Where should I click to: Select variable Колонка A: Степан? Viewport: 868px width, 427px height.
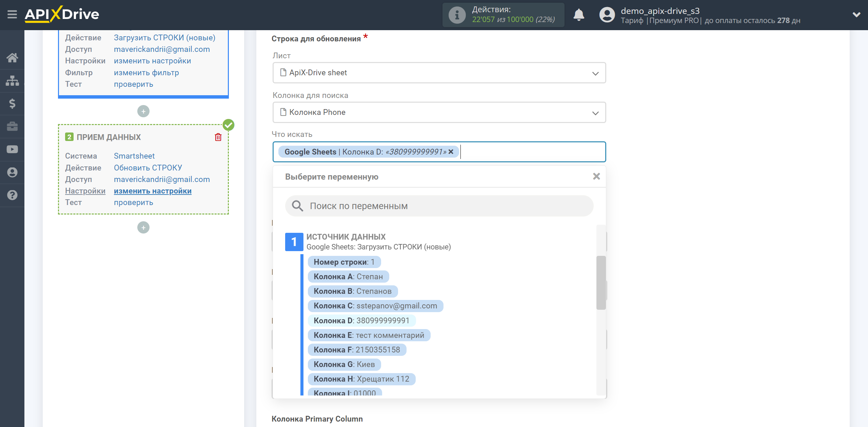pos(348,277)
